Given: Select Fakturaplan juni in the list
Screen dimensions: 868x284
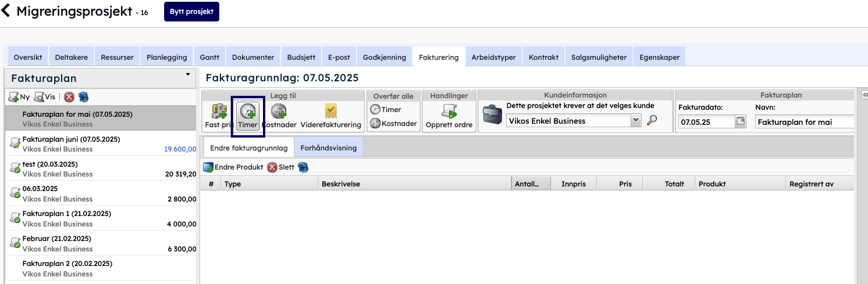Looking at the screenshot, I should pos(71,139).
